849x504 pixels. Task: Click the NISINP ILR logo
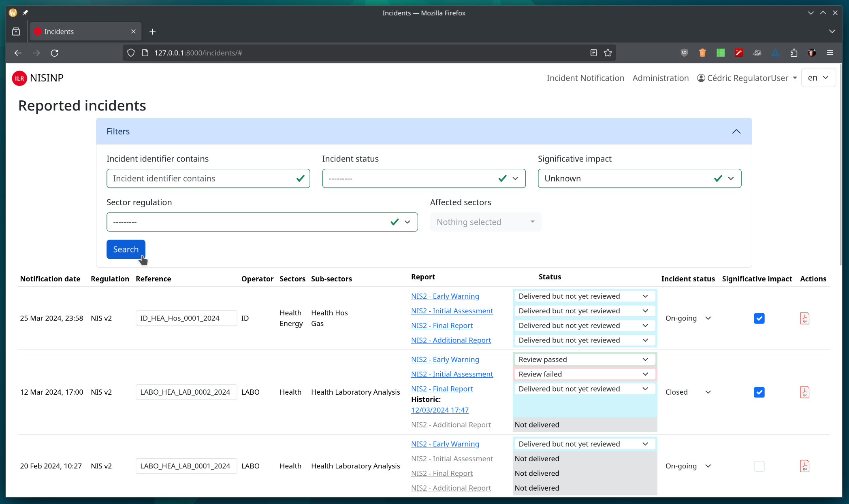[19, 78]
